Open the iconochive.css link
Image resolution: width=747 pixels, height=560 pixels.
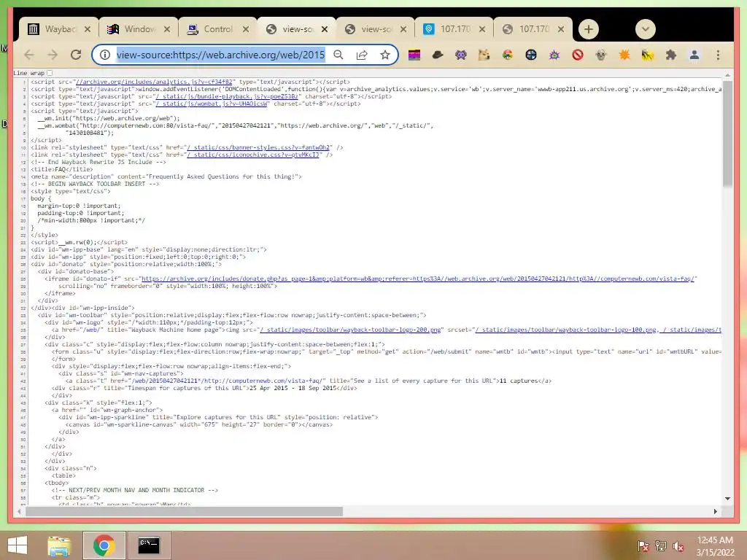[254, 155]
